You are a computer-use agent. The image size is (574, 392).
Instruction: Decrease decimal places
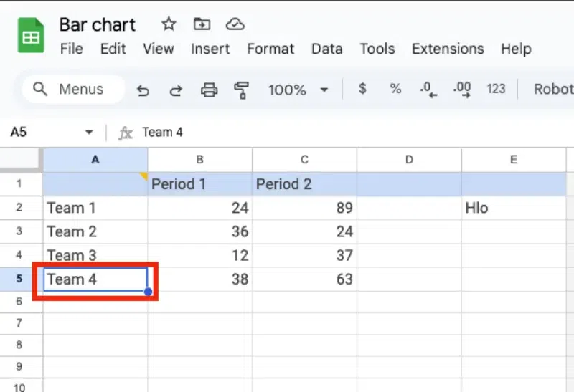click(428, 90)
